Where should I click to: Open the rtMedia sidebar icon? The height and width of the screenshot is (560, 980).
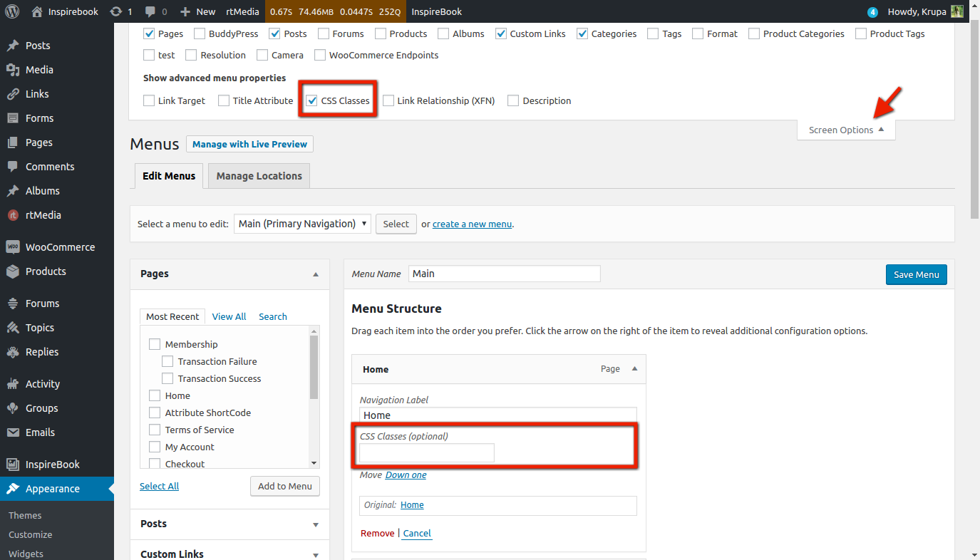(x=13, y=215)
